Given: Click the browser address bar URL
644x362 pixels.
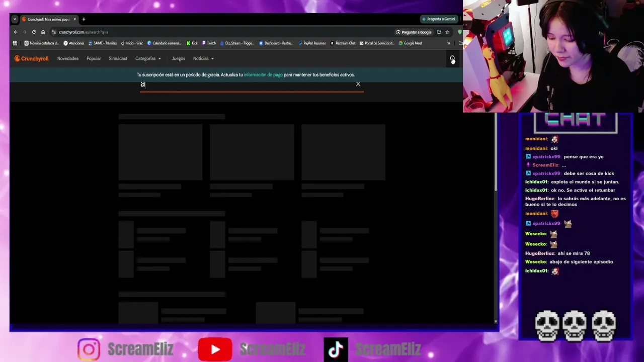Looking at the screenshot, I should 84,32.
